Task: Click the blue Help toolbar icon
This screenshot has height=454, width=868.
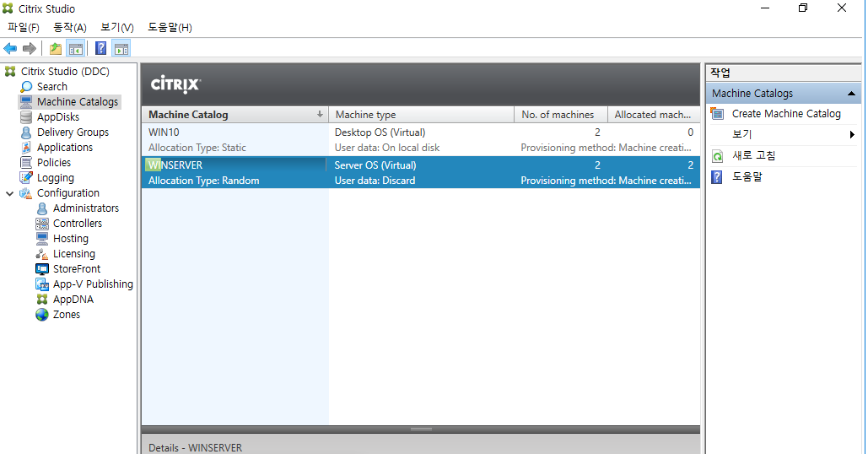Action: [x=100, y=49]
